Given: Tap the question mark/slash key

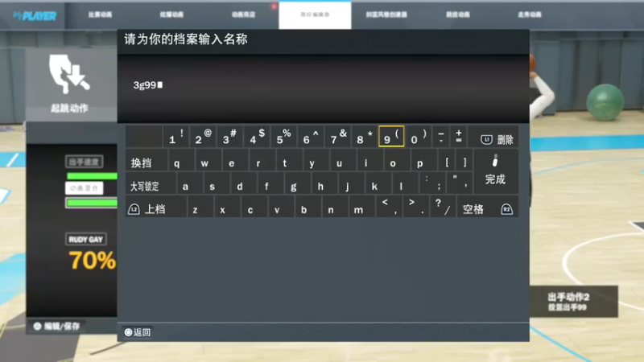Looking at the screenshot, I should [x=442, y=207].
